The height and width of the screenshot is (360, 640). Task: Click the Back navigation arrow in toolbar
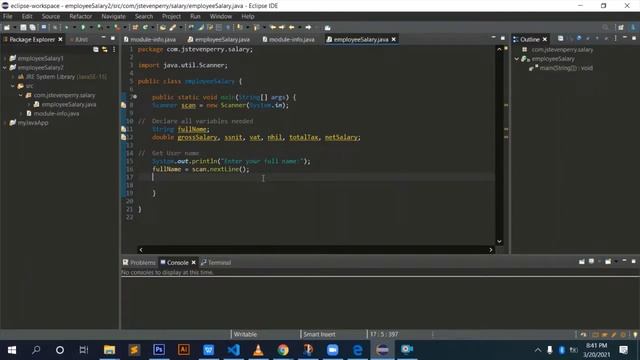click(x=291, y=27)
